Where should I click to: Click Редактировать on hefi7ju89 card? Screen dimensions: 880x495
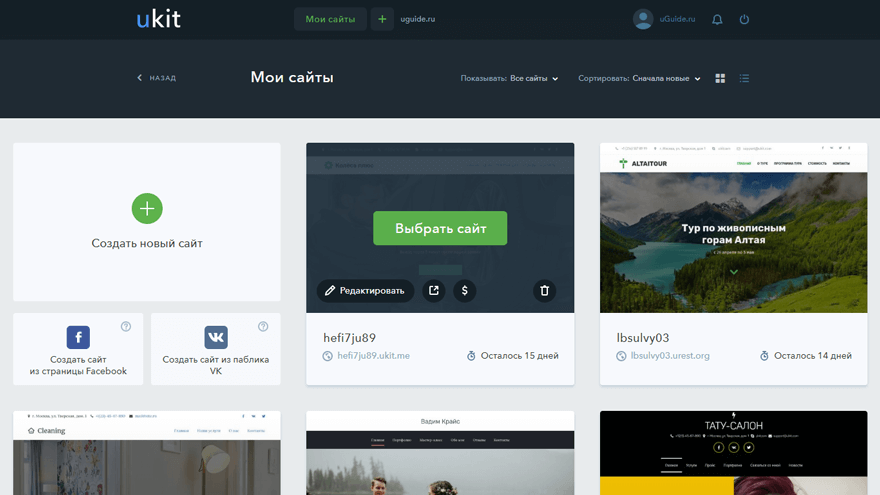(x=365, y=291)
